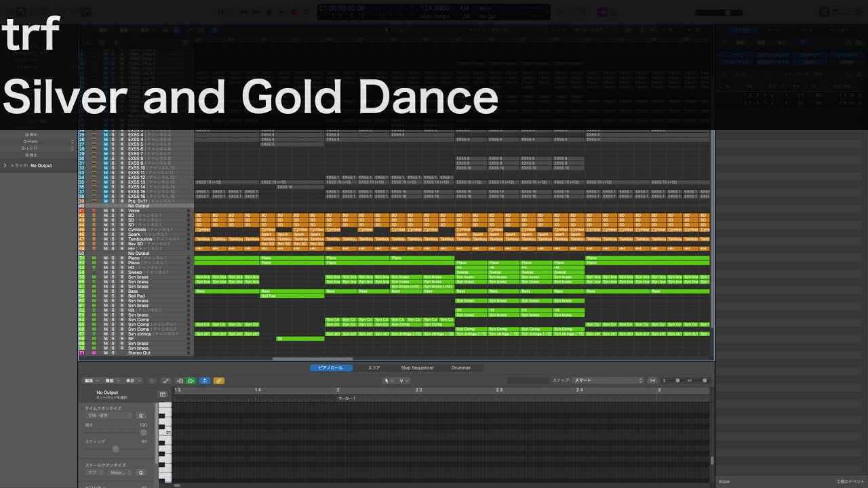The image size is (868, 488).
Task: Solo the BD track
Action: point(113,216)
